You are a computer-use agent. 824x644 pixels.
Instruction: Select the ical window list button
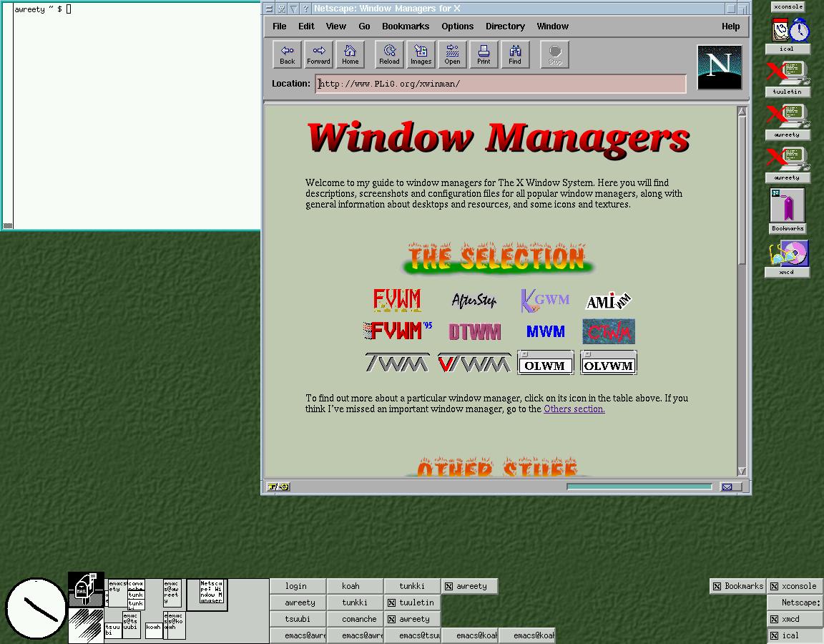click(x=795, y=635)
